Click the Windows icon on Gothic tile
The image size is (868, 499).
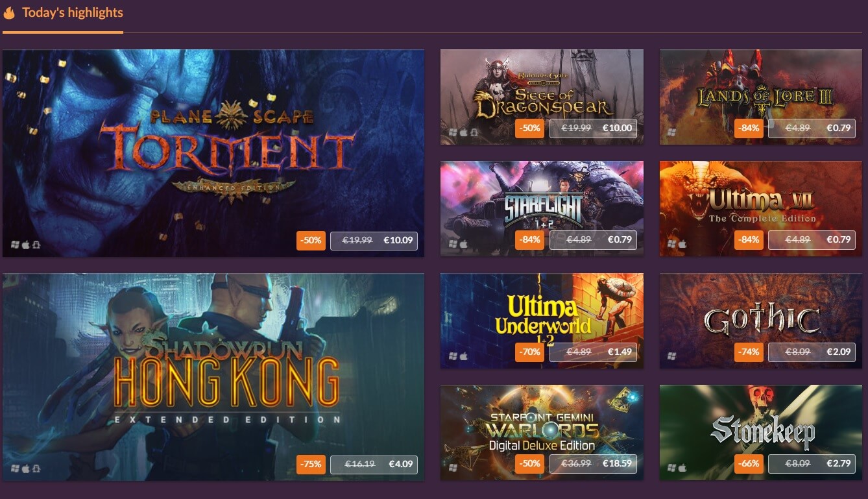tap(672, 356)
